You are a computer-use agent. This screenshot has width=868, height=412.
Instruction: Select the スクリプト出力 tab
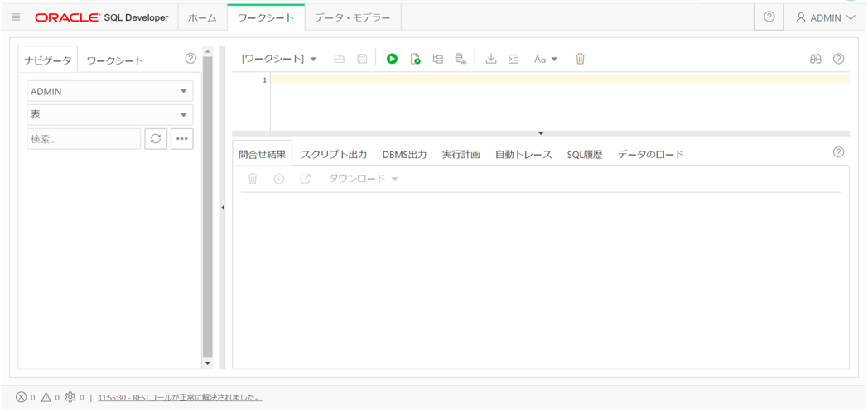[334, 155]
